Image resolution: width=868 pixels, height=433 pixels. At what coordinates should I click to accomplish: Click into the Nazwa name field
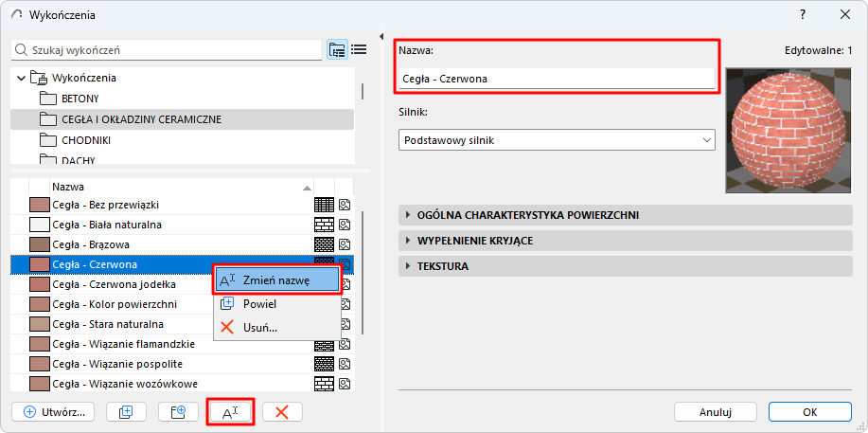pos(557,80)
